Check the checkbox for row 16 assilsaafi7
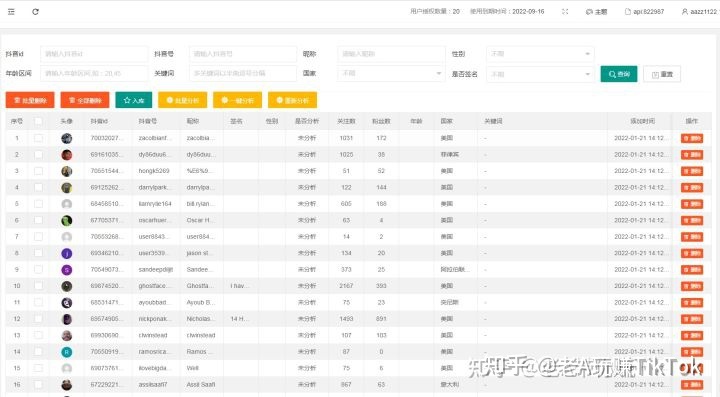This screenshot has height=397, width=720. [x=39, y=385]
